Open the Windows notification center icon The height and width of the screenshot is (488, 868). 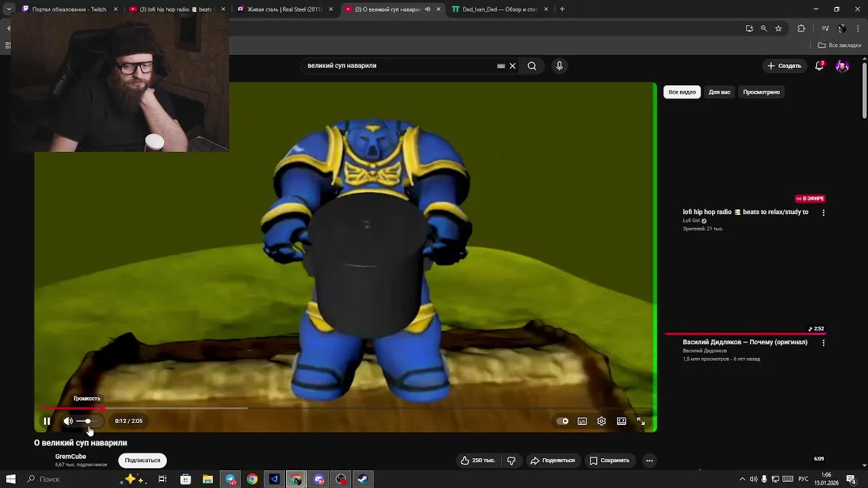[x=851, y=479]
